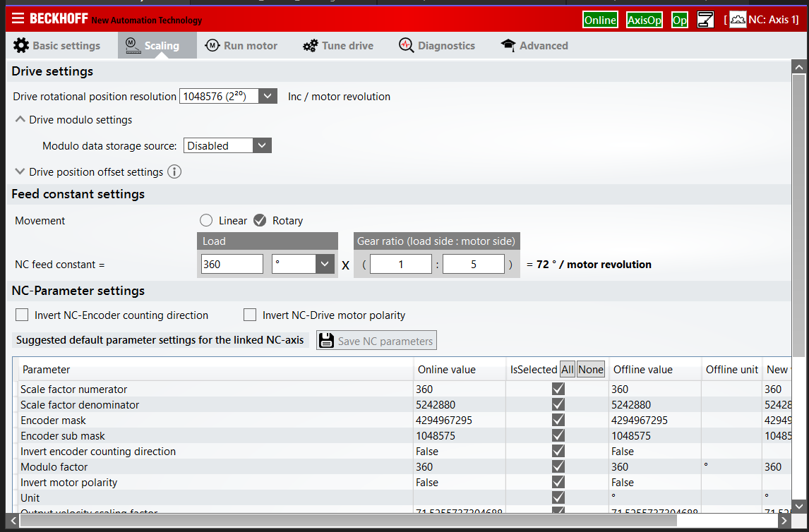
Task: Click the Online status indicator
Action: click(x=600, y=20)
